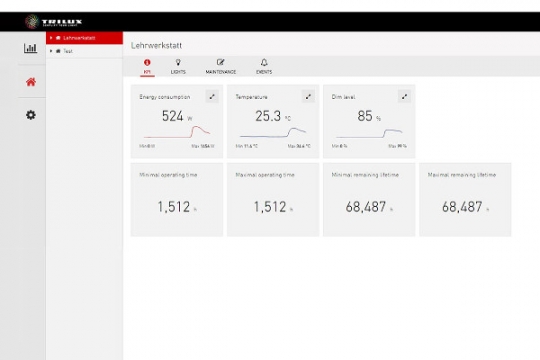Click the 524 W energy value
This screenshot has height=360, width=540.
tap(177, 116)
